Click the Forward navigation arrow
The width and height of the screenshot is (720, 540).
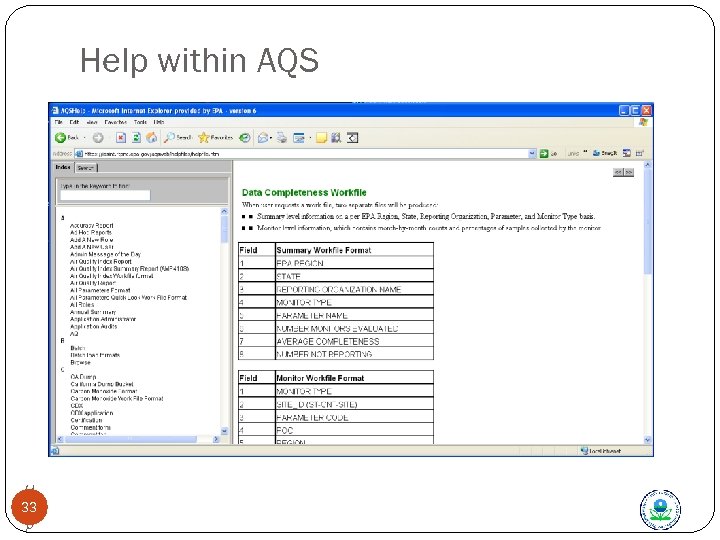pyautogui.click(x=98, y=137)
